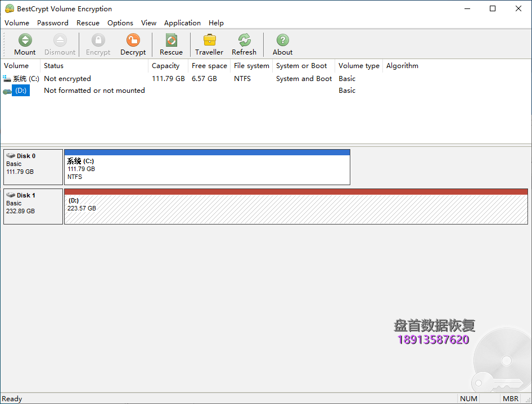Sort by the System or Boot column header
The height and width of the screenshot is (404, 532).
(x=304, y=66)
